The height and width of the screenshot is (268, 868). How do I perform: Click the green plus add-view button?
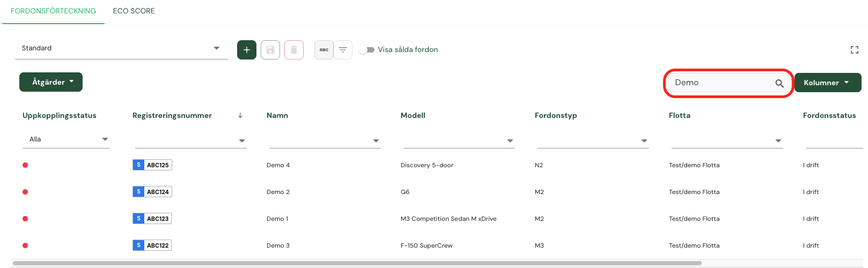click(x=247, y=50)
